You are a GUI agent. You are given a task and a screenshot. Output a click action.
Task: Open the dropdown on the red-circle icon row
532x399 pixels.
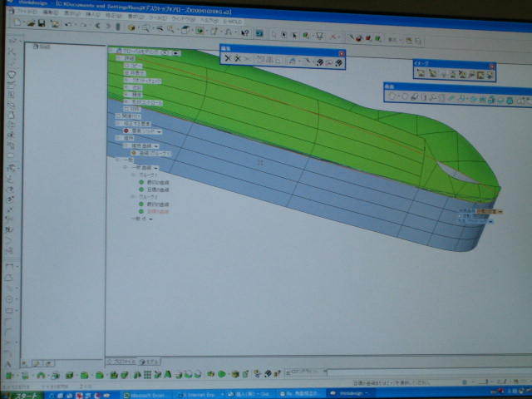tap(159, 131)
